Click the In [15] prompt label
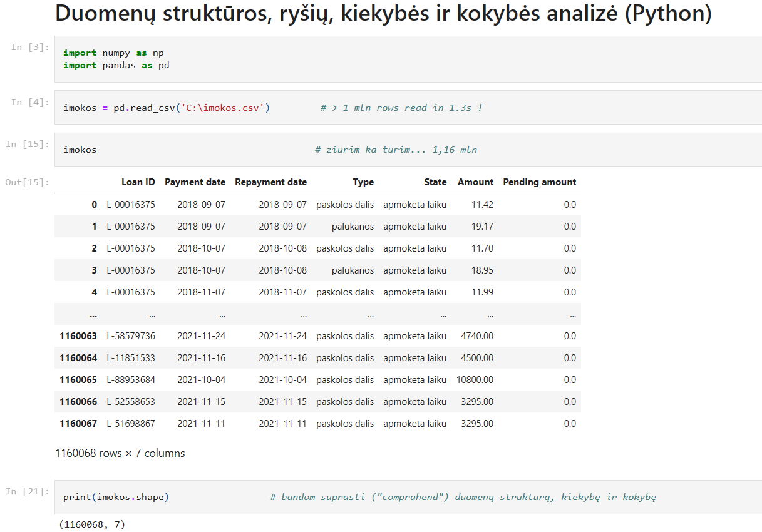The width and height of the screenshot is (762, 532). pos(27,144)
